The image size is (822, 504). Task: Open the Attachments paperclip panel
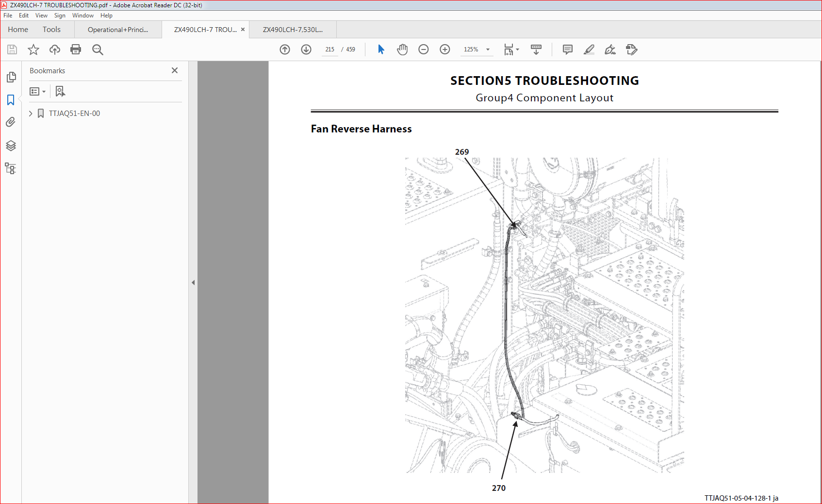pyautogui.click(x=11, y=122)
